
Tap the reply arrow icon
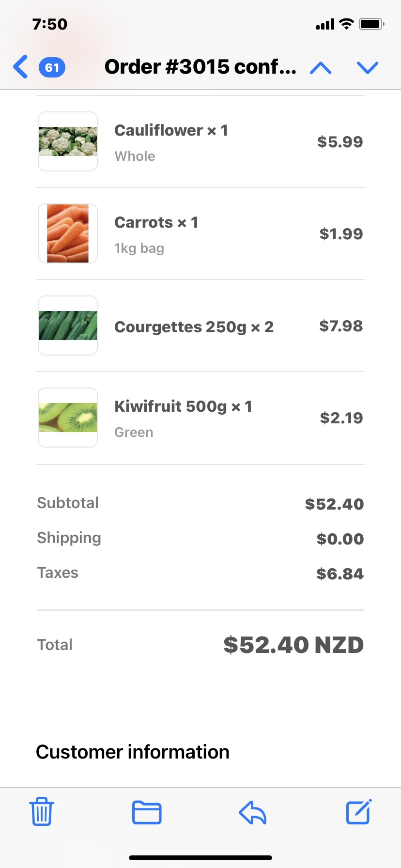click(253, 812)
